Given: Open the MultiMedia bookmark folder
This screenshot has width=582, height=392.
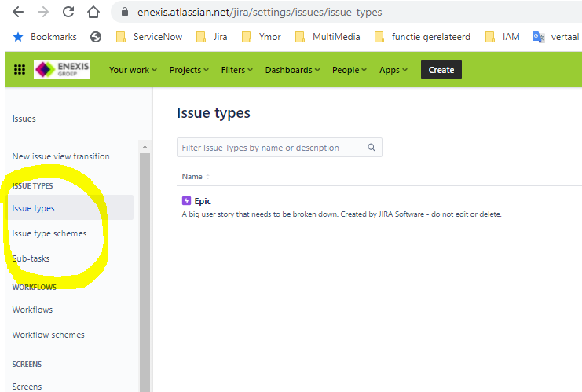Looking at the screenshot, I should click(328, 37).
